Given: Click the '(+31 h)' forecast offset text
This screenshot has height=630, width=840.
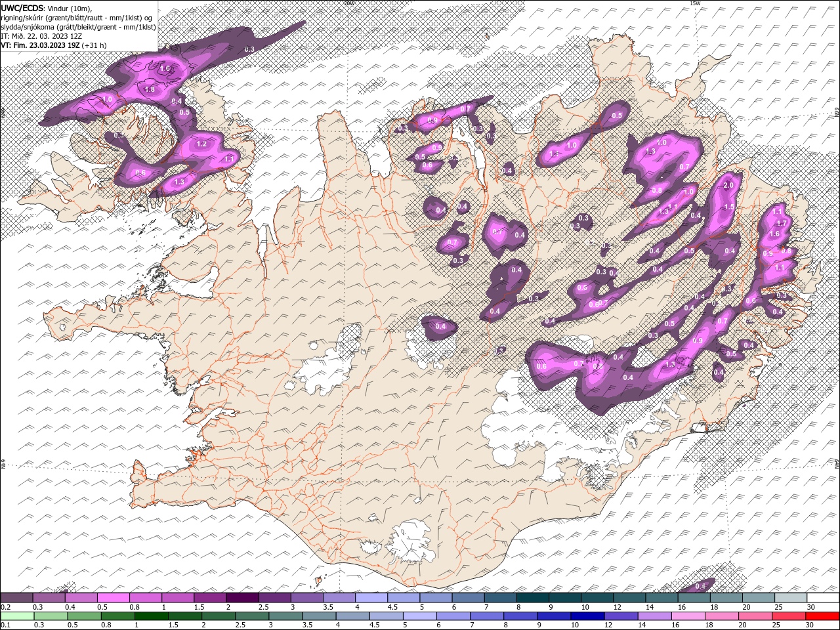Looking at the screenshot, I should coord(94,45).
